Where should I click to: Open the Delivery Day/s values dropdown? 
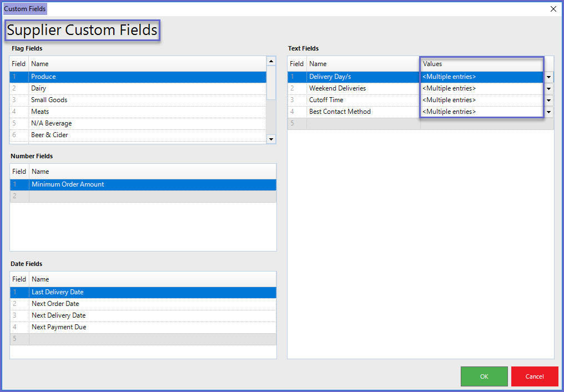click(548, 77)
